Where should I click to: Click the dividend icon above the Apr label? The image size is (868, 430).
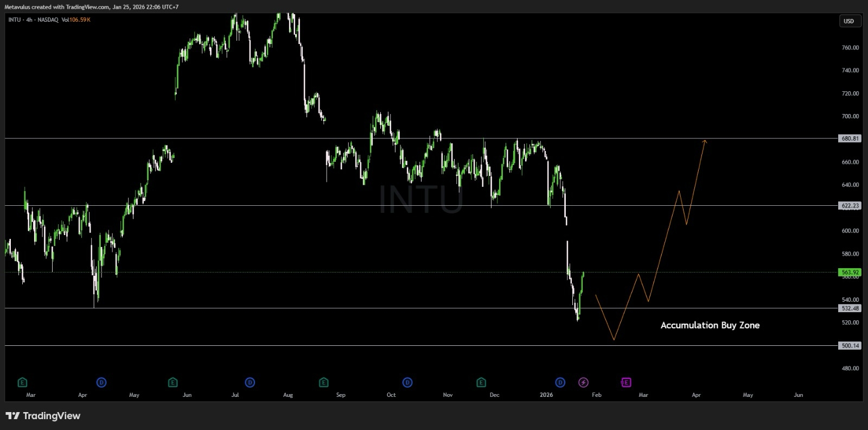(x=101, y=383)
